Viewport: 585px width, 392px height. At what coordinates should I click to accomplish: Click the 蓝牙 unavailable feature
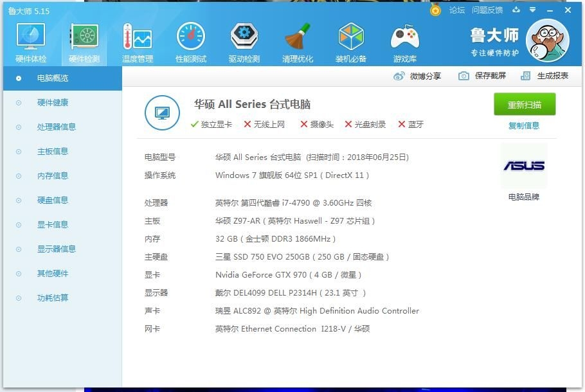[x=411, y=125]
